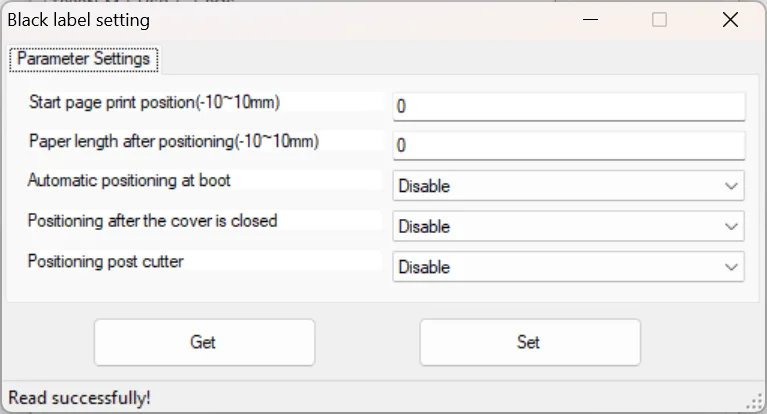Click the resize grip in the status bar corner
This screenshot has width=767, height=414.
(x=757, y=405)
